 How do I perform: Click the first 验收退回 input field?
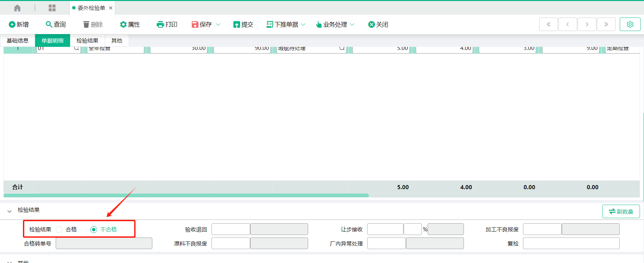tap(231, 229)
